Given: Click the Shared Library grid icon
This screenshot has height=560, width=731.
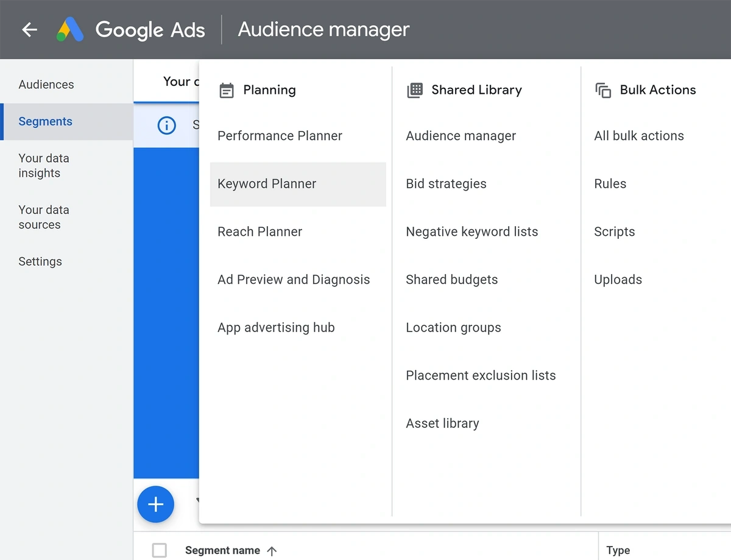Looking at the screenshot, I should 415,90.
